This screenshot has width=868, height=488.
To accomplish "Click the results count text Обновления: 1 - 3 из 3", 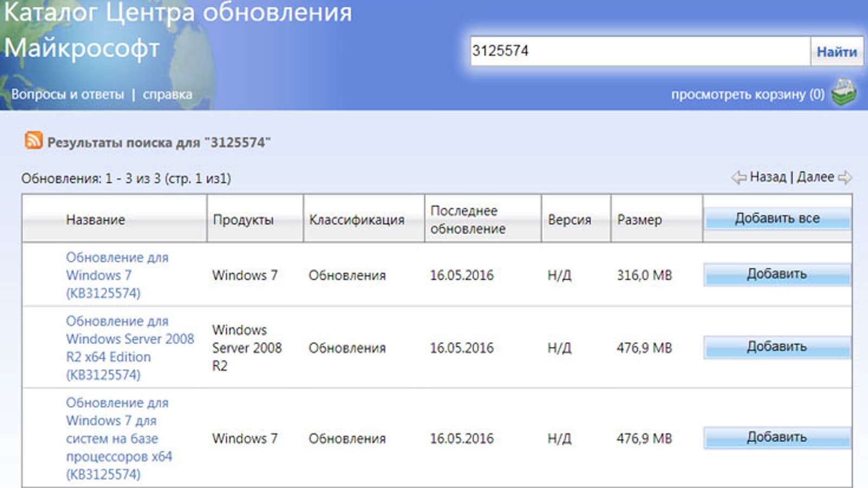I will pyautogui.click(x=126, y=178).
